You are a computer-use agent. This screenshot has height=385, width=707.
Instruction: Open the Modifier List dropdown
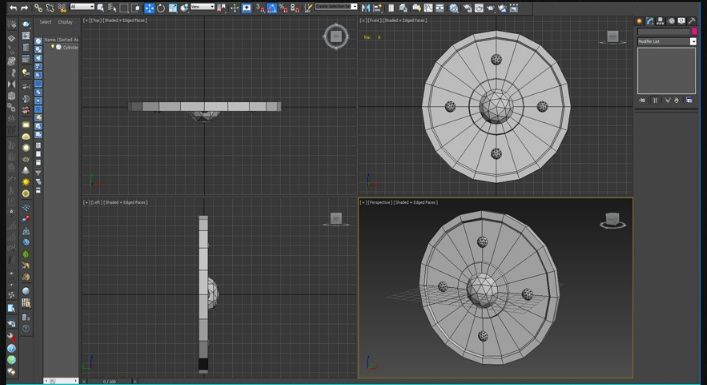click(666, 41)
